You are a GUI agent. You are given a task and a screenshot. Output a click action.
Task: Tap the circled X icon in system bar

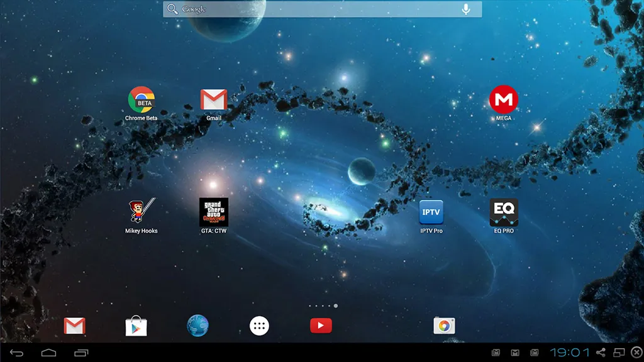coord(636,353)
